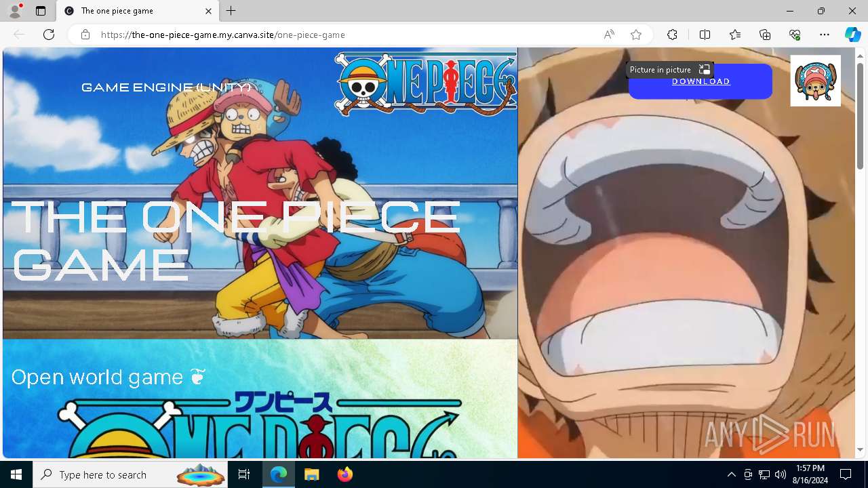View site information lock icon
Screen dimensions: 868x488
85,35
